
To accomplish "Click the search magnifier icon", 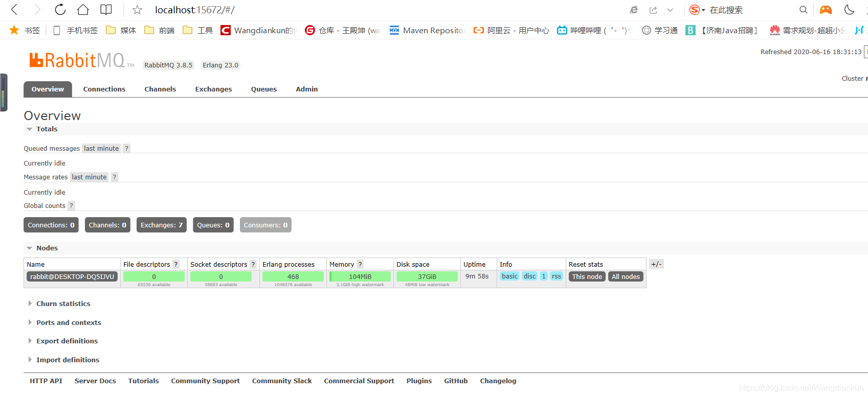I will coord(804,10).
